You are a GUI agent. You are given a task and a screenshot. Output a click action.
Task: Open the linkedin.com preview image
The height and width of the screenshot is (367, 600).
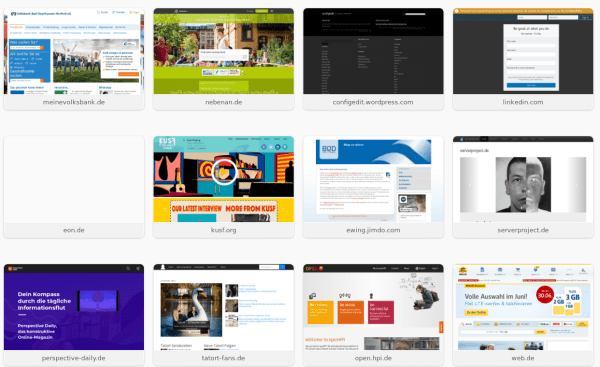pyautogui.click(x=523, y=51)
